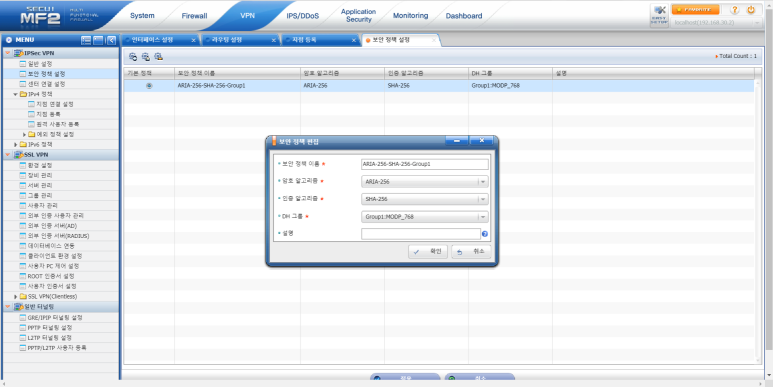The height and width of the screenshot is (387, 773).
Task: Click the horizontal scrollbar at window bottom
Action: (382, 383)
